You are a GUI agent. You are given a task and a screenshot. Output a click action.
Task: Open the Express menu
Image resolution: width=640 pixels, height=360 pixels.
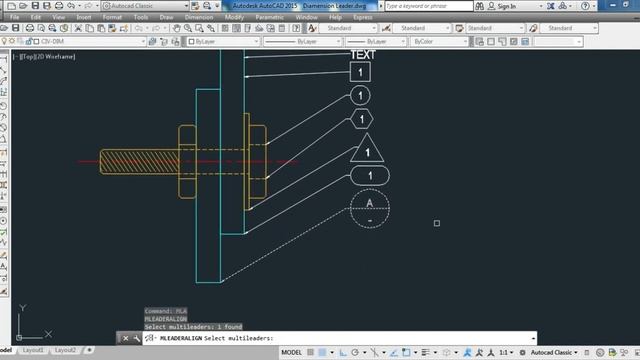point(363,17)
